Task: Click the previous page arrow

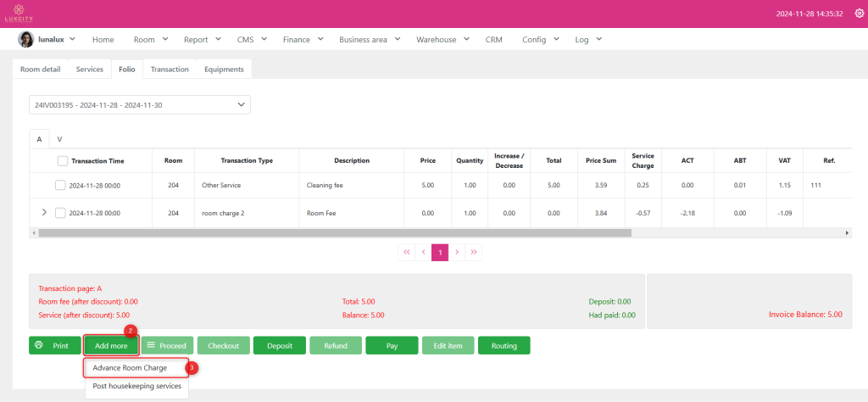Action: coord(423,252)
